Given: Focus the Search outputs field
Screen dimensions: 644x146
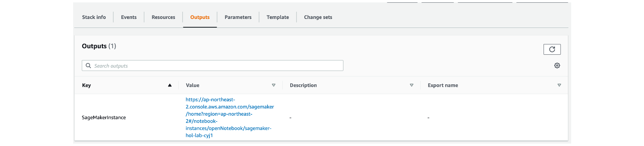Looking at the screenshot, I should pos(213,65).
